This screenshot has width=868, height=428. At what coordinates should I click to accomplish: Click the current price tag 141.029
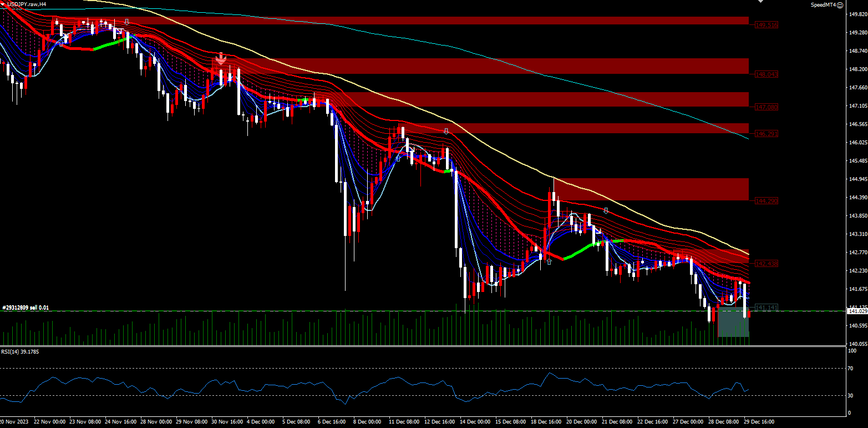point(857,311)
